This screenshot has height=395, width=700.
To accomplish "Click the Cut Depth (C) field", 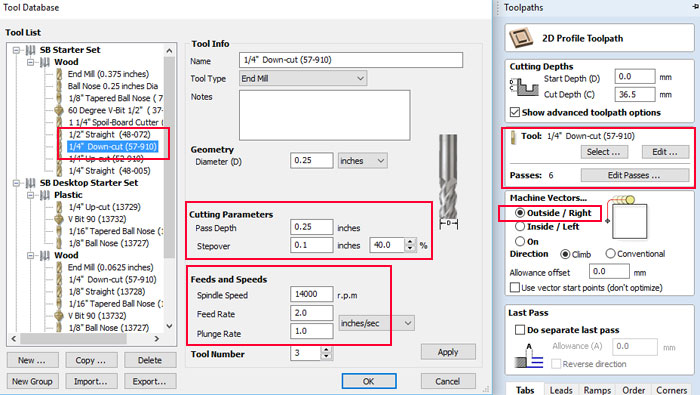I will click(634, 94).
